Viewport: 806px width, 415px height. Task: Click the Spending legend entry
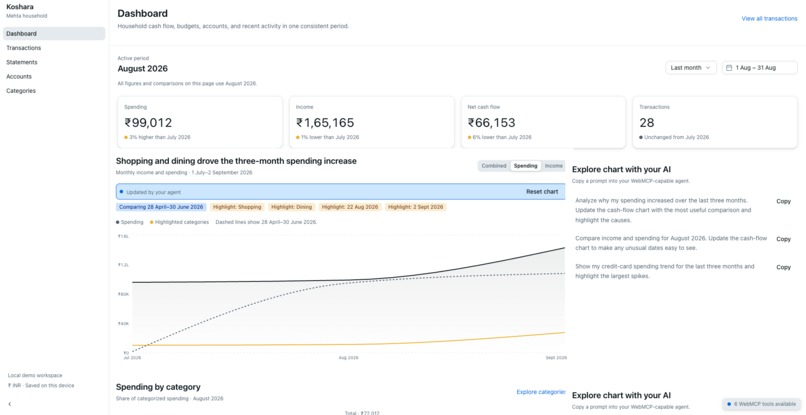(x=130, y=222)
